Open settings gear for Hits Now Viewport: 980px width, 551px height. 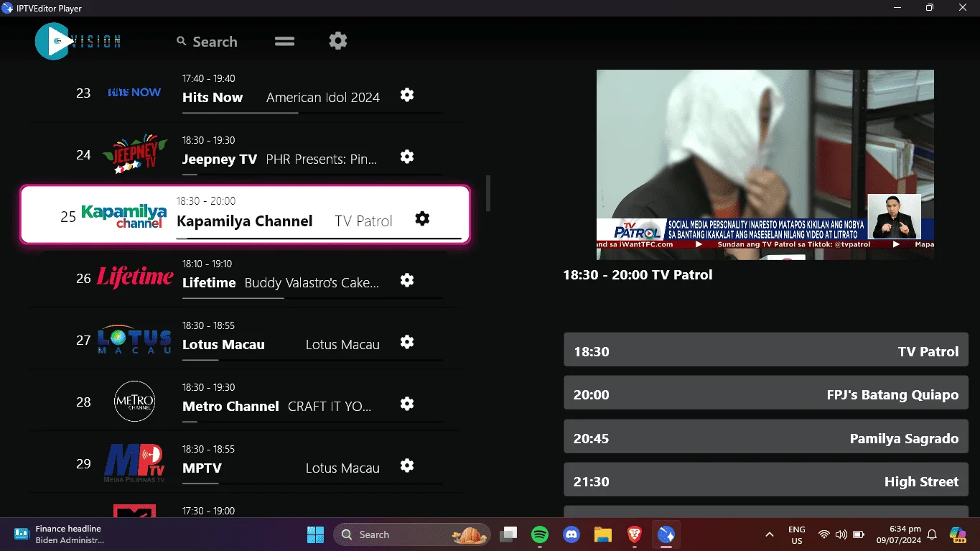(x=407, y=95)
